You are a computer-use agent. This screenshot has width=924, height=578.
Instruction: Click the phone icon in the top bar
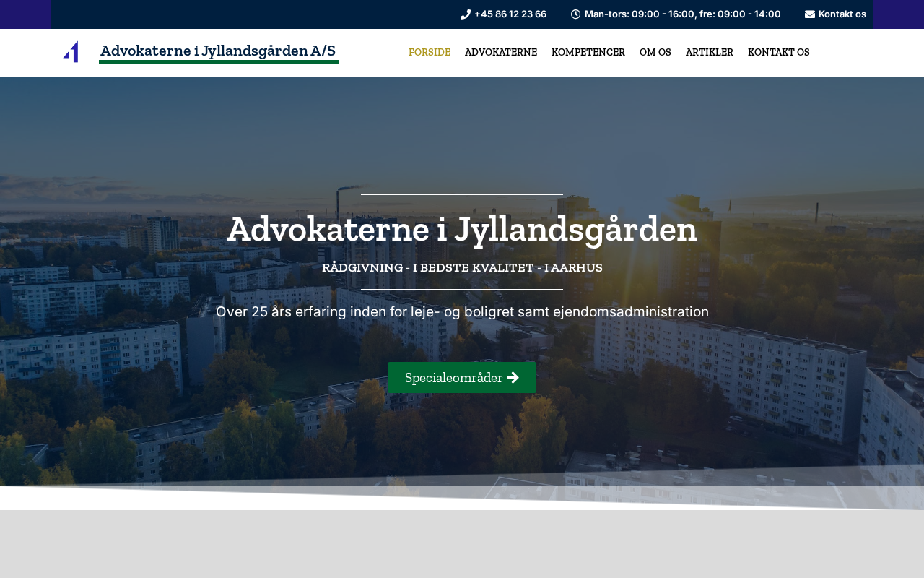(466, 14)
